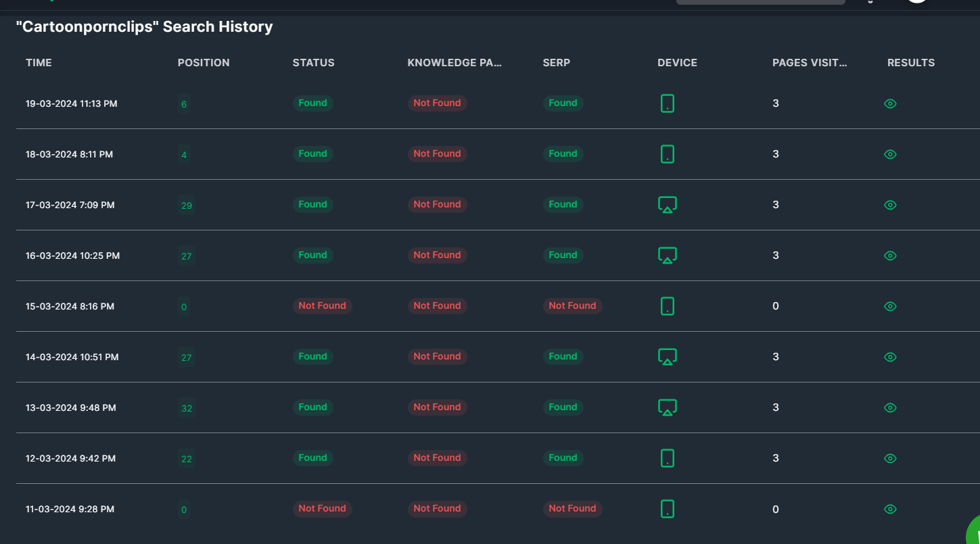Select timestamp 11-03-2024 9:28 PM
The width and height of the screenshot is (980, 544).
pos(70,510)
